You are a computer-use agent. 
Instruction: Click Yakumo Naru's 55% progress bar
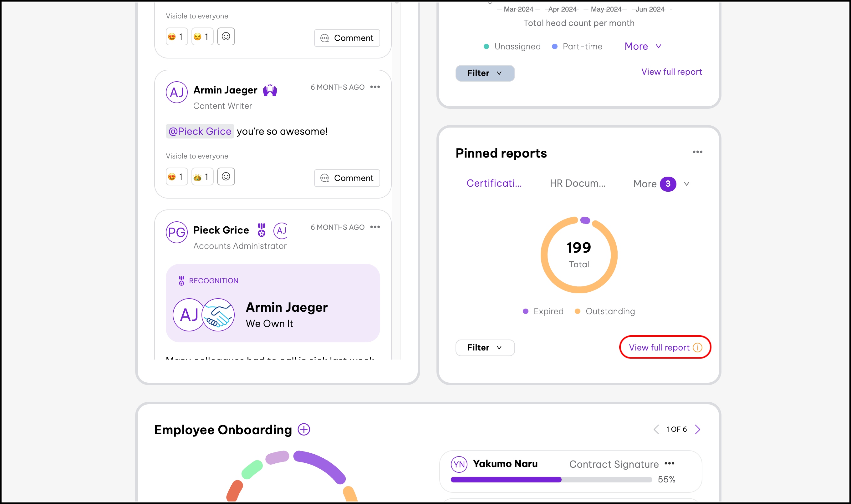point(551,480)
